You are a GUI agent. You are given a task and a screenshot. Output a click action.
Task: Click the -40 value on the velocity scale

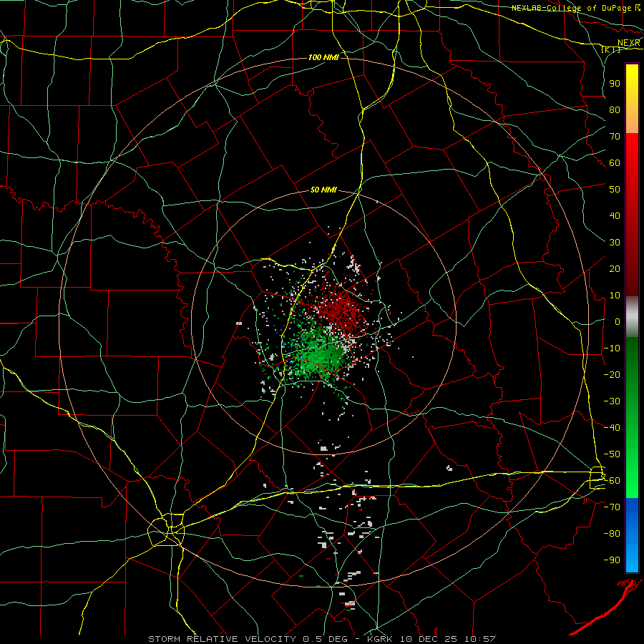(x=612, y=428)
